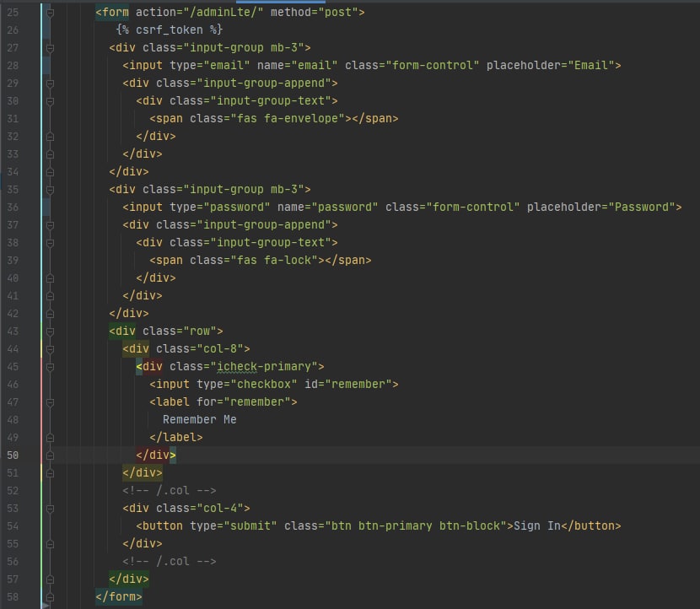Click the closing </label> tag

coord(176,437)
